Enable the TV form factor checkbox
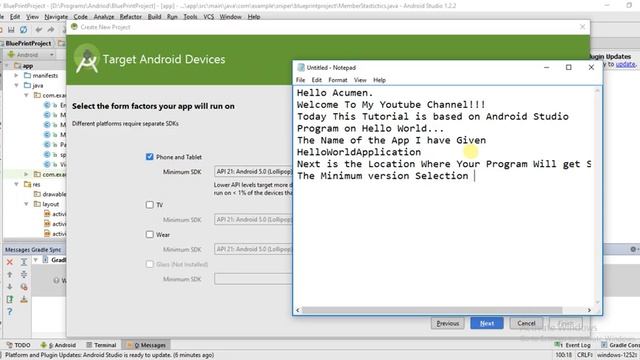The width and height of the screenshot is (640, 360). [x=150, y=204]
